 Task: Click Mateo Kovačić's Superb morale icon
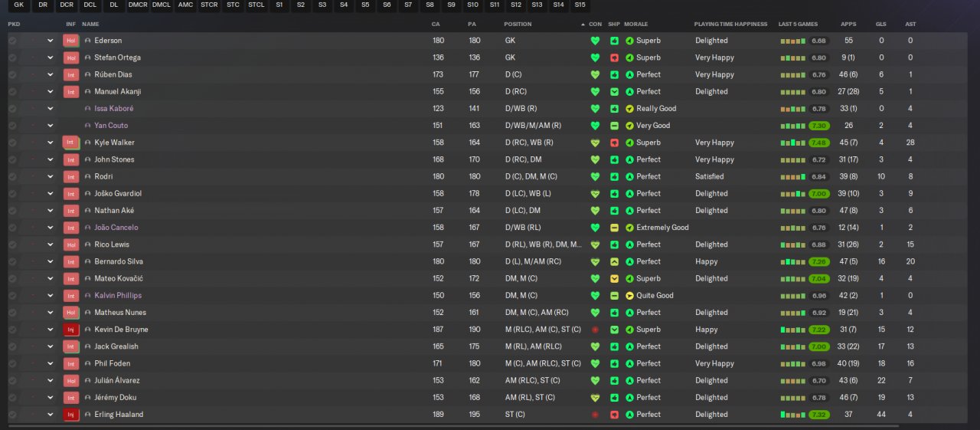(x=629, y=278)
